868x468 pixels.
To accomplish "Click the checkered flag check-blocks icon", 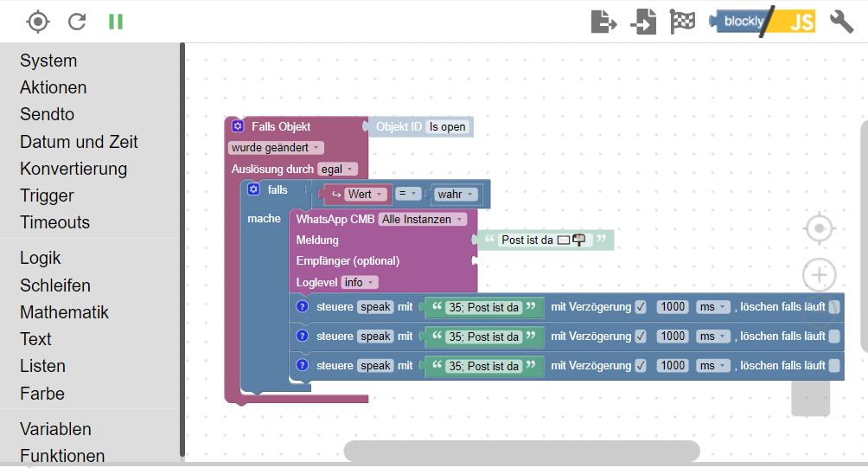I will click(x=682, y=22).
